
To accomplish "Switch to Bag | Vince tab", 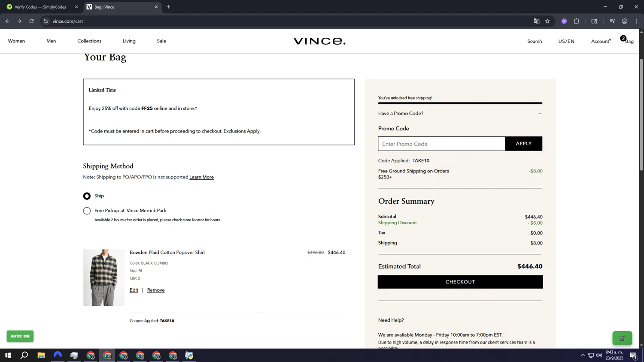I will (x=122, y=7).
